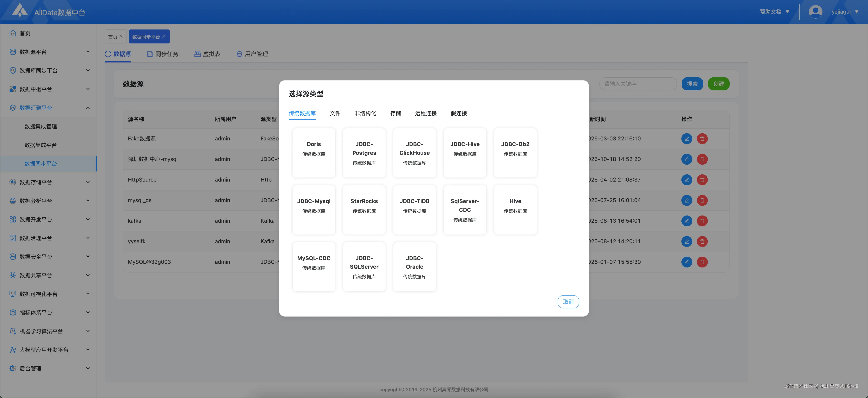This screenshot has height=398, width=868.
Task: Click the delete icon for MySQL@32g003 row
Action: tap(702, 262)
